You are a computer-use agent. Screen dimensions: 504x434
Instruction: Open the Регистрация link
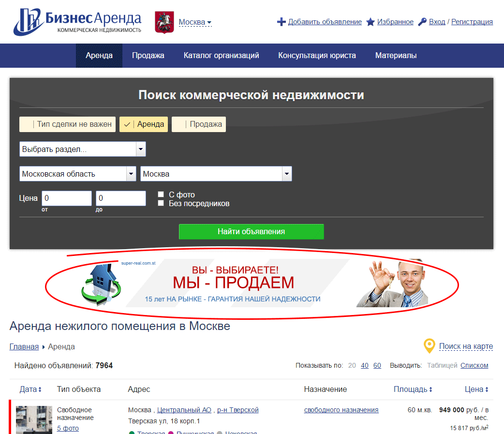(x=472, y=22)
